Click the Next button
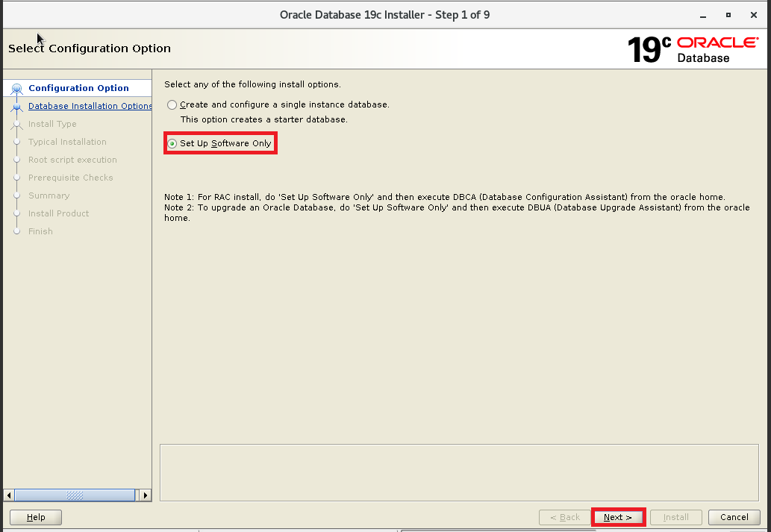The height and width of the screenshot is (532, 771). 618,517
